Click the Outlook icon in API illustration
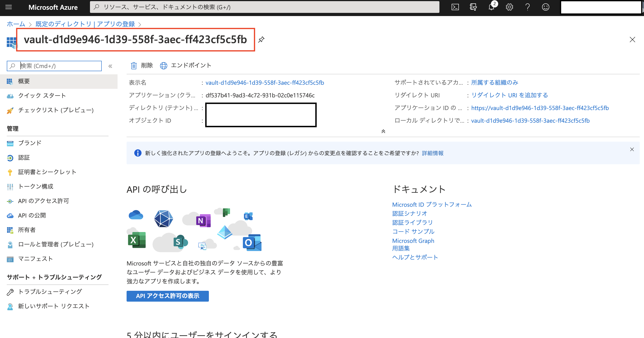Viewport: 644px width, 338px height. click(252, 243)
